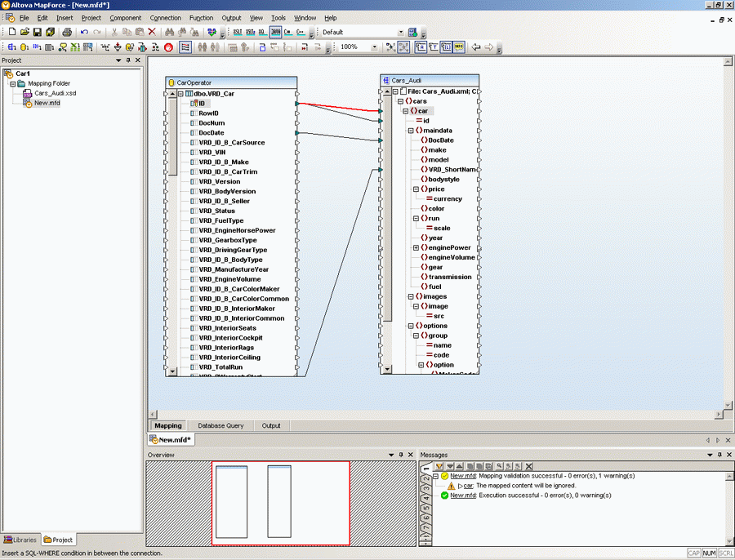Toggle the mapping alignment lines button

185,47
